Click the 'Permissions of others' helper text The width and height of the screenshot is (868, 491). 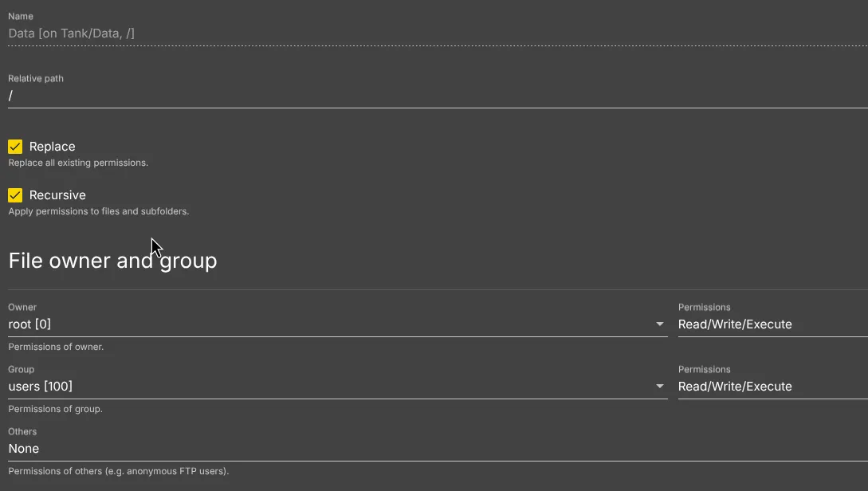point(118,471)
